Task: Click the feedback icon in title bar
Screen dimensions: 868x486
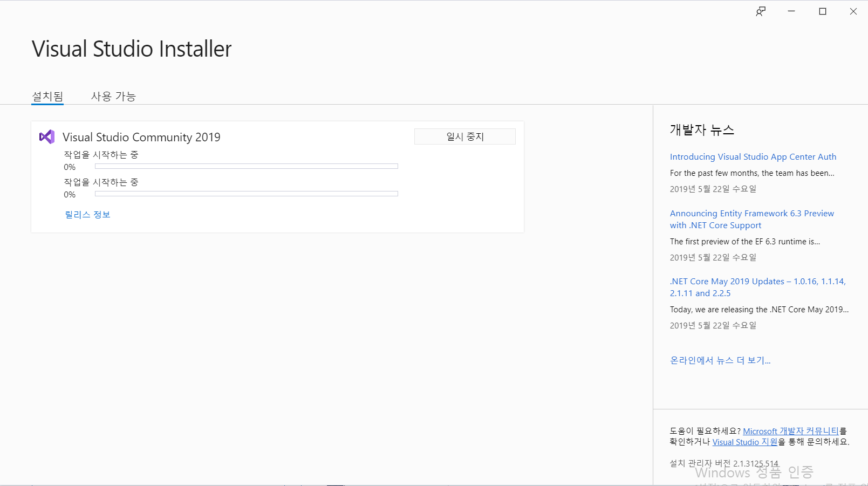Action: click(x=761, y=11)
